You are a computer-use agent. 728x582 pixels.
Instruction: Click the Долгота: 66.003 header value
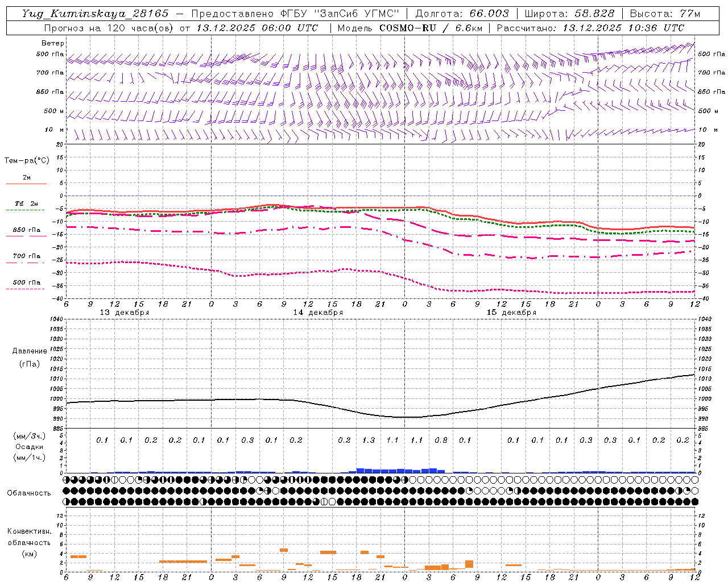[462, 14]
